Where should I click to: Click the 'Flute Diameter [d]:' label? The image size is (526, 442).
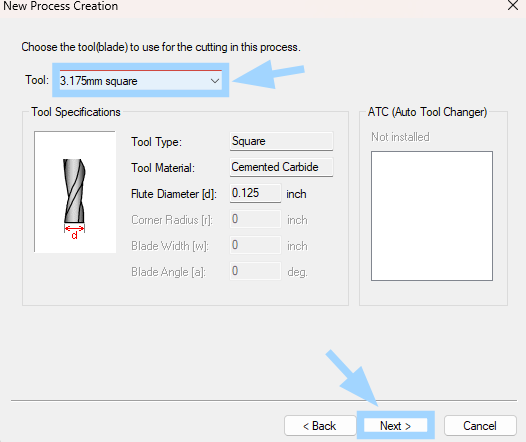click(x=174, y=194)
